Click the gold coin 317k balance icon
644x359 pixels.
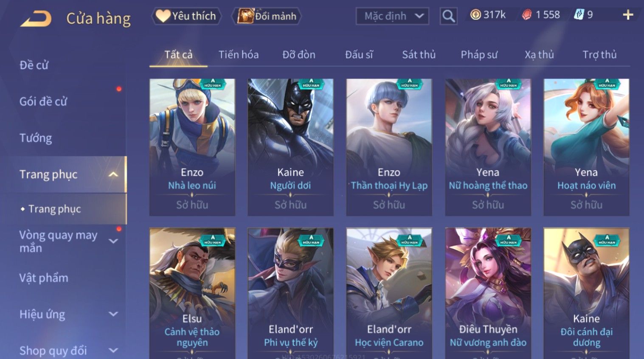(x=475, y=15)
